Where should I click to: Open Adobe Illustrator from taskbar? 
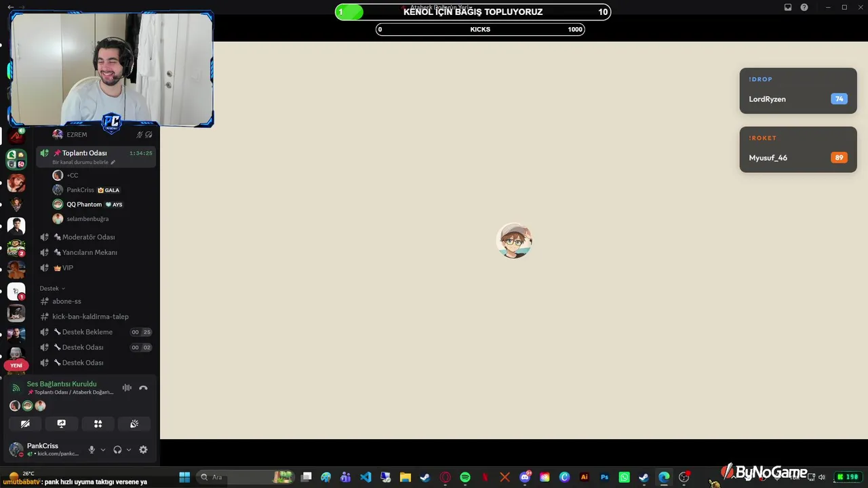[585, 477]
